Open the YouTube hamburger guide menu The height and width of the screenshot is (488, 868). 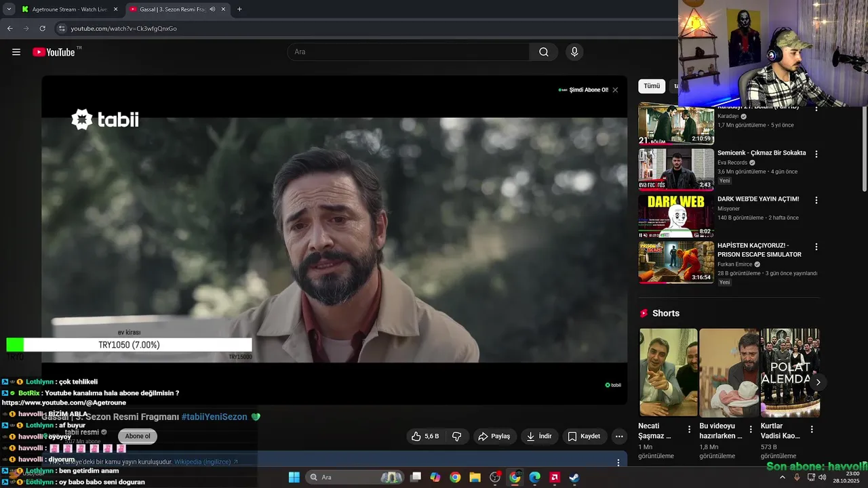point(16,52)
